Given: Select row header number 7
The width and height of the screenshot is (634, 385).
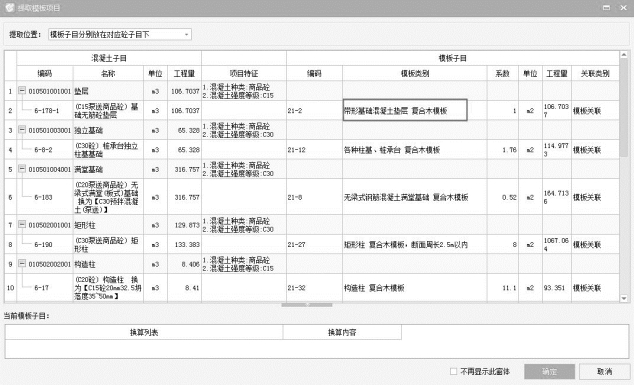Looking at the screenshot, I should pos(11,225).
